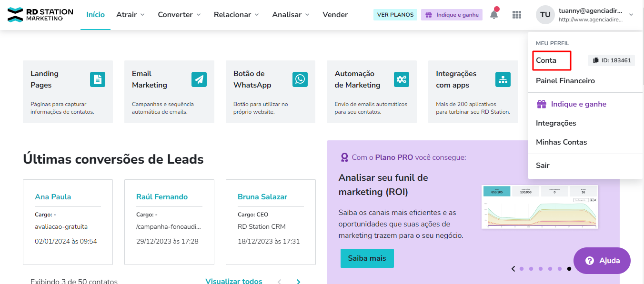Open the Integrações com apps card
The width and height of the screenshot is (644, 284).
[473, 92]
